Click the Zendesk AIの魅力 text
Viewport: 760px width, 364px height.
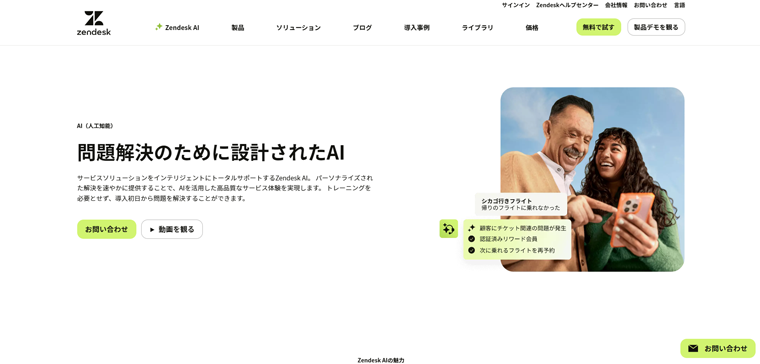(380, 361)
